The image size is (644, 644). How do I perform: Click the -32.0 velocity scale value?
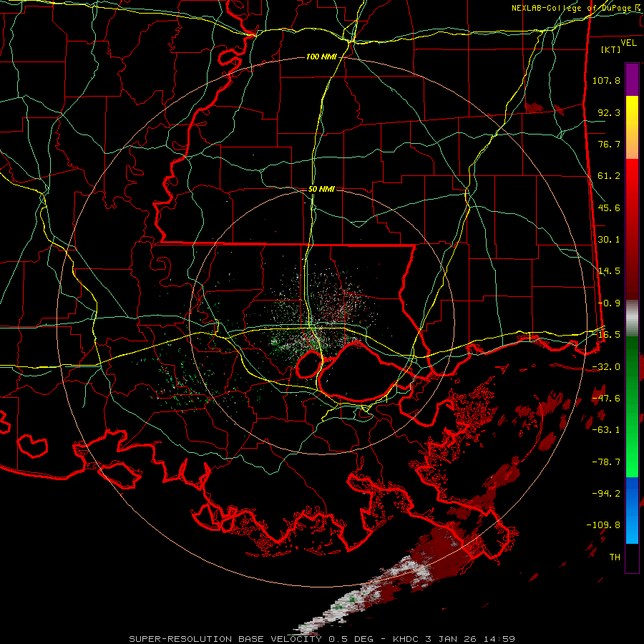point(606,367)
